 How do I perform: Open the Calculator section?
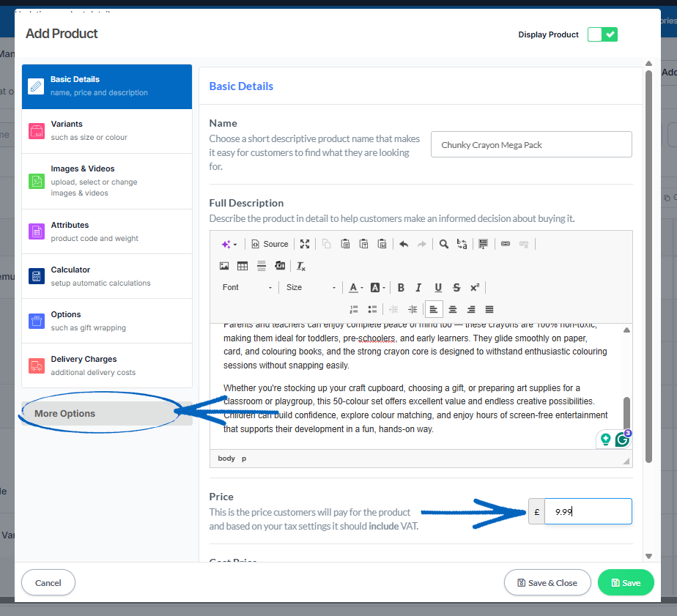107,276
